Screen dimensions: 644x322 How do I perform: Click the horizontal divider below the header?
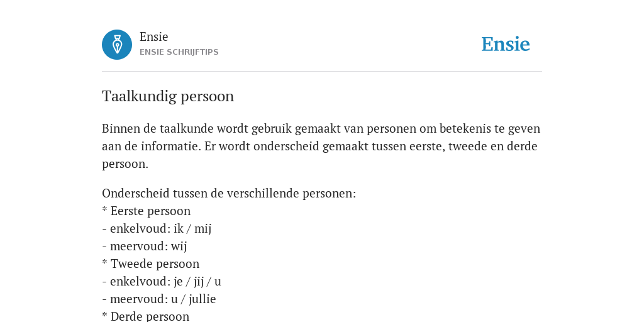[x=322, y=72]
